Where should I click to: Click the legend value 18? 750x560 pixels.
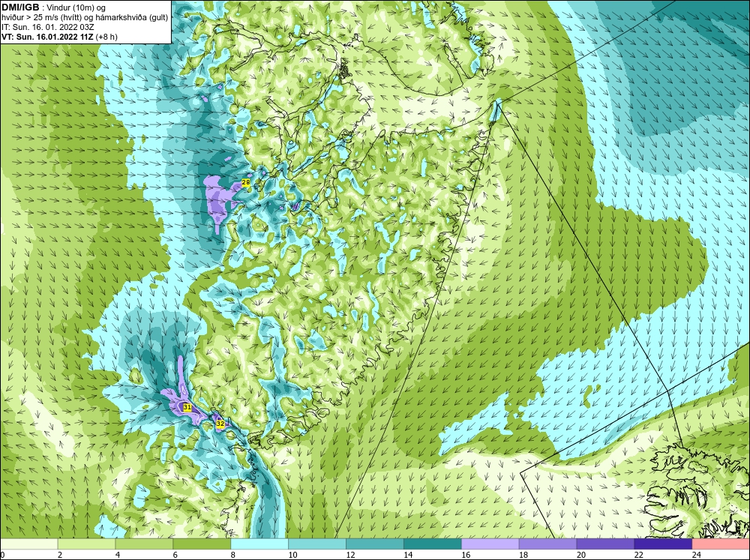[523, 555]
